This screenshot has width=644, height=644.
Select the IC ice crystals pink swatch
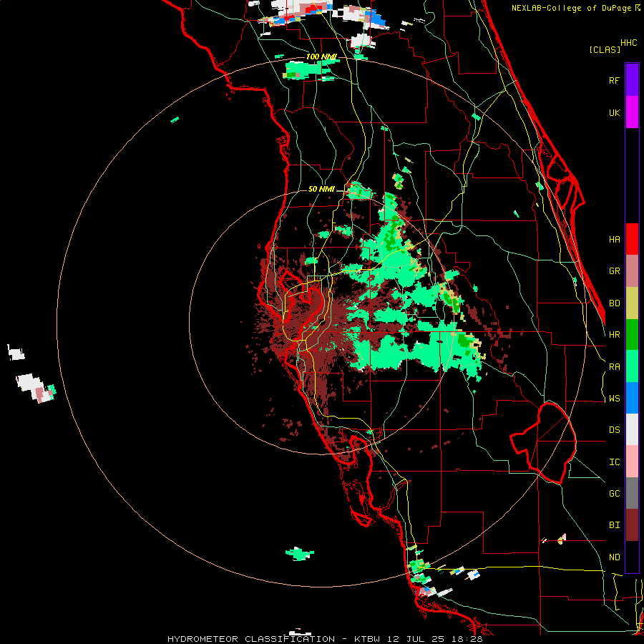click(x=632, y=462)
